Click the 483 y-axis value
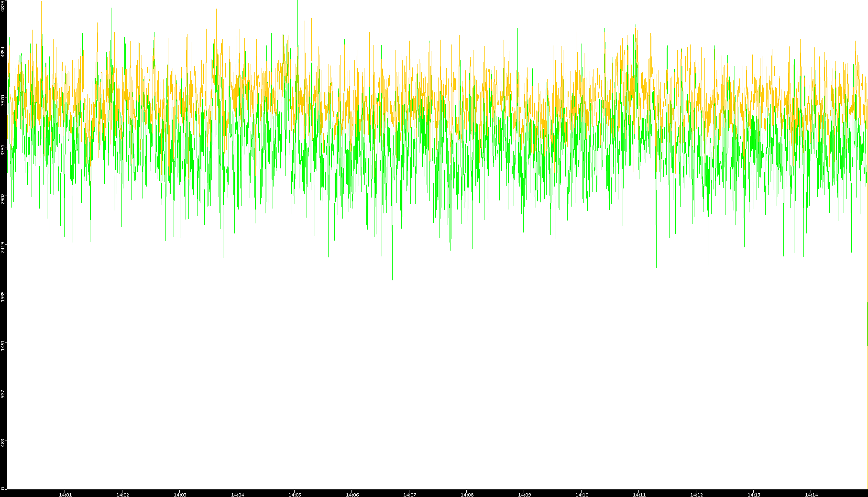This screenshot has height=497, width=868. coord(3,442)
